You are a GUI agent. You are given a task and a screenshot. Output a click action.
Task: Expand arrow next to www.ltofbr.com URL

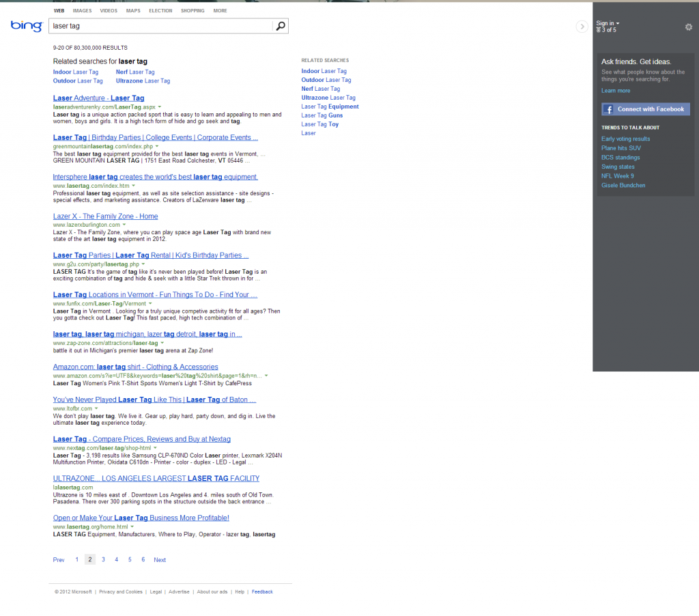point(96,408)
